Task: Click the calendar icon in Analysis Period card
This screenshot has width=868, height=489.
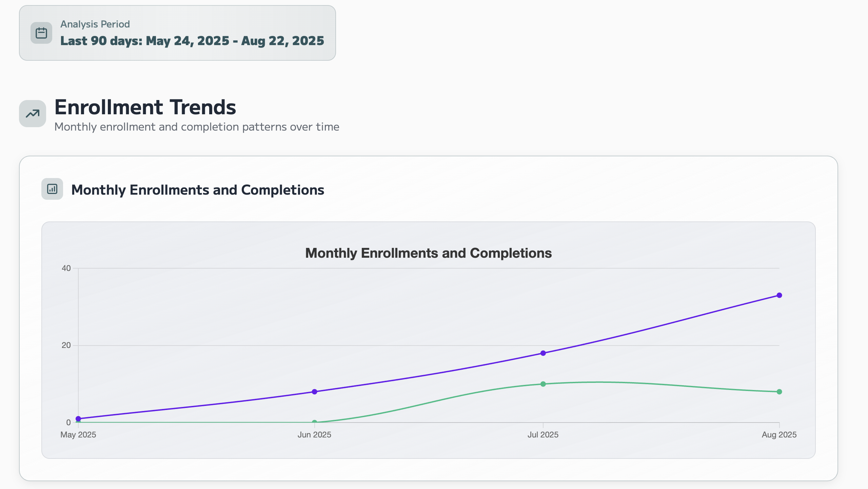Action: 41,33
